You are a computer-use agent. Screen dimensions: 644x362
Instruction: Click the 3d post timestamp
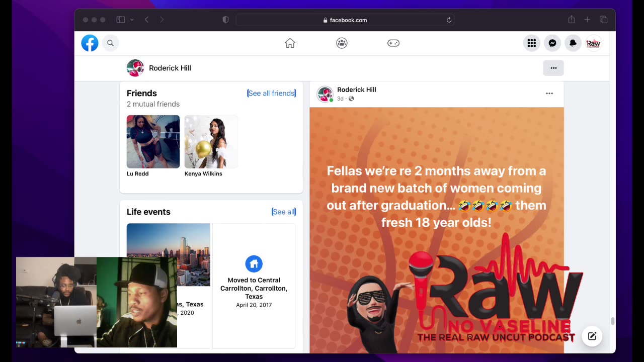click(340, 99)
